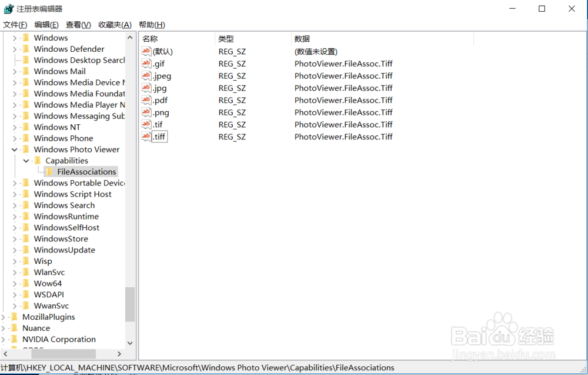Image resolution: width=588 pixels, height=375 pixels.
Task: Click the Windows Photo Viewer folder icon
Action: point(25,149)
